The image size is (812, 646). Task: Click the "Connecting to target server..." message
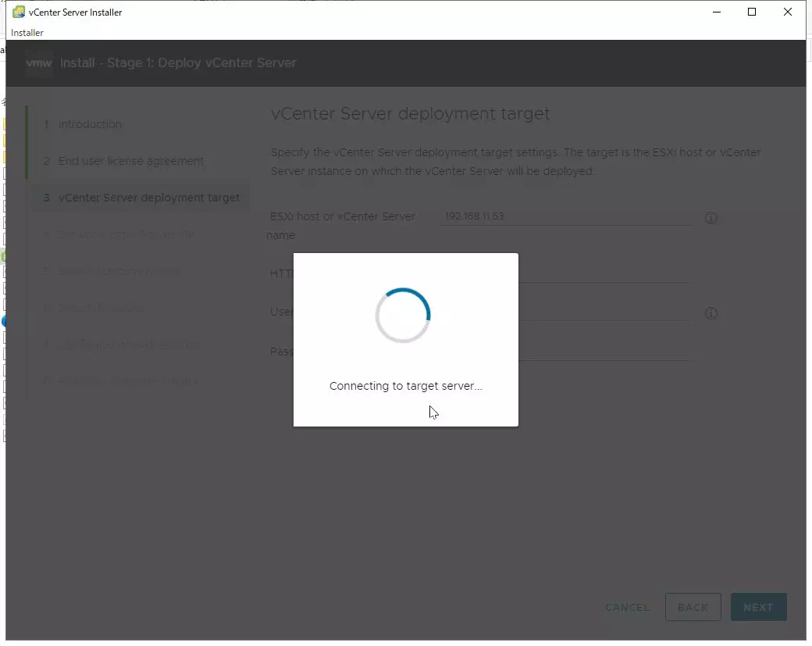click(405, 386)
